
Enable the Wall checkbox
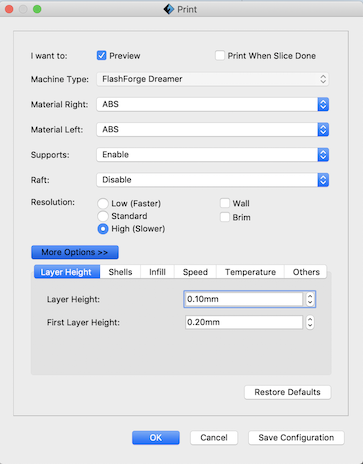225,203
